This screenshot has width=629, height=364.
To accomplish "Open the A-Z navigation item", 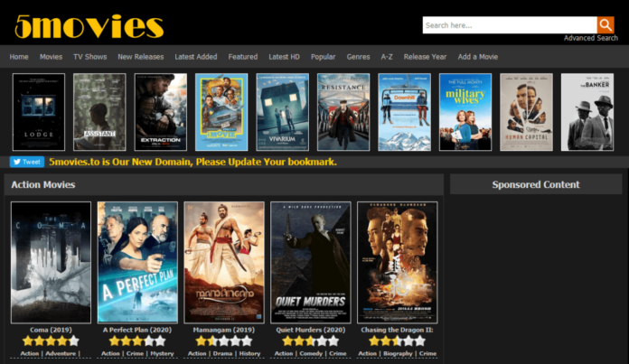I will click(387, 57).
